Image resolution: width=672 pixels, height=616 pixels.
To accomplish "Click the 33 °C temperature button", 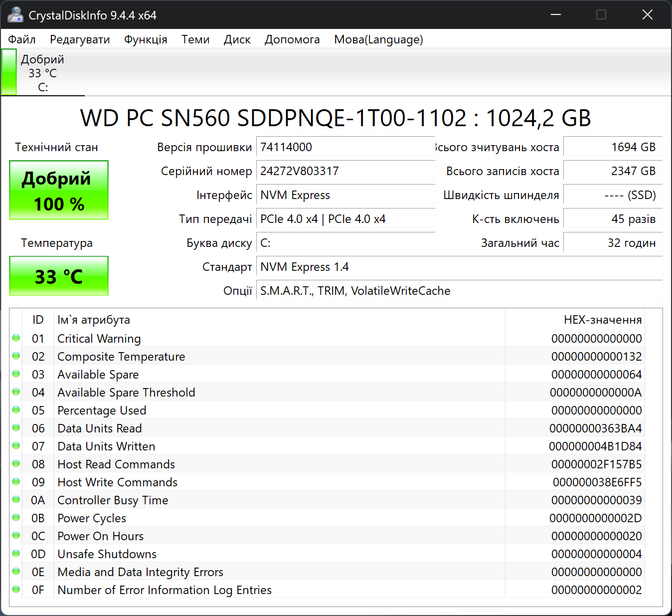I will [x=59, y=276].
